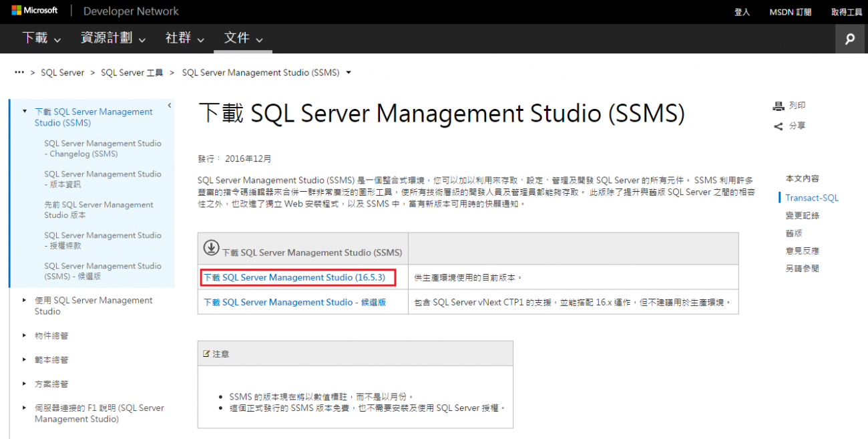Click the print icon beside 列印
The image size is (868, 439).
pos(778,106)
